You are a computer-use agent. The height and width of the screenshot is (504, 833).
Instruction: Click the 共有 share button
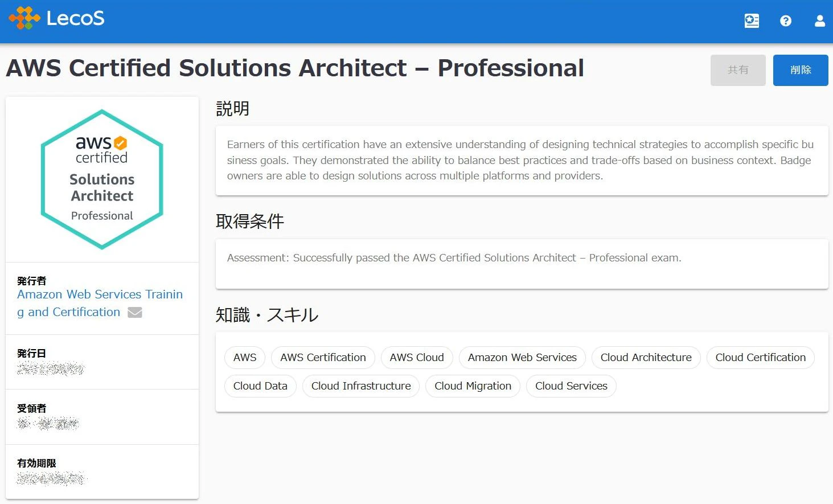coord(738,70)
